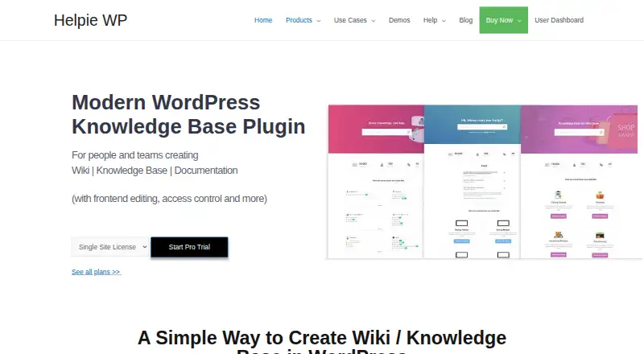Click 'A Simple Way to Create Wiki' heading
644x354 pixels.
(322, 341)
